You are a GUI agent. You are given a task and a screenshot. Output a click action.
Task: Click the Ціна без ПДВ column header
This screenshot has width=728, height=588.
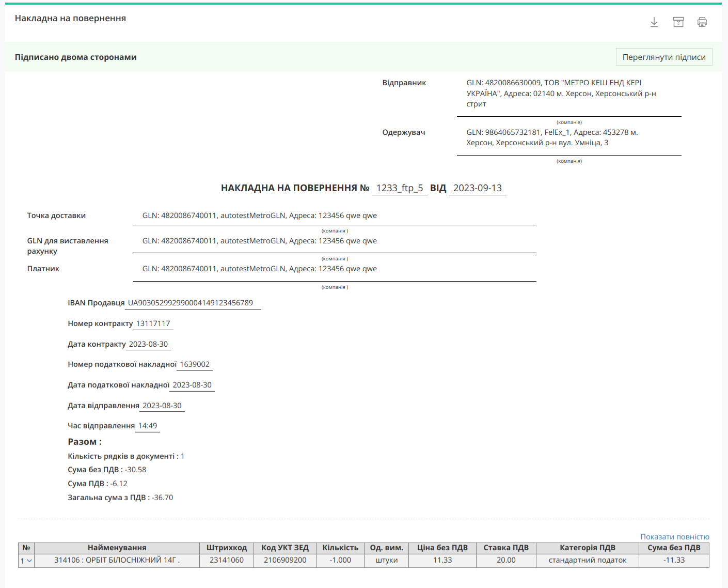pyautogui.click(x=442, y=548)
